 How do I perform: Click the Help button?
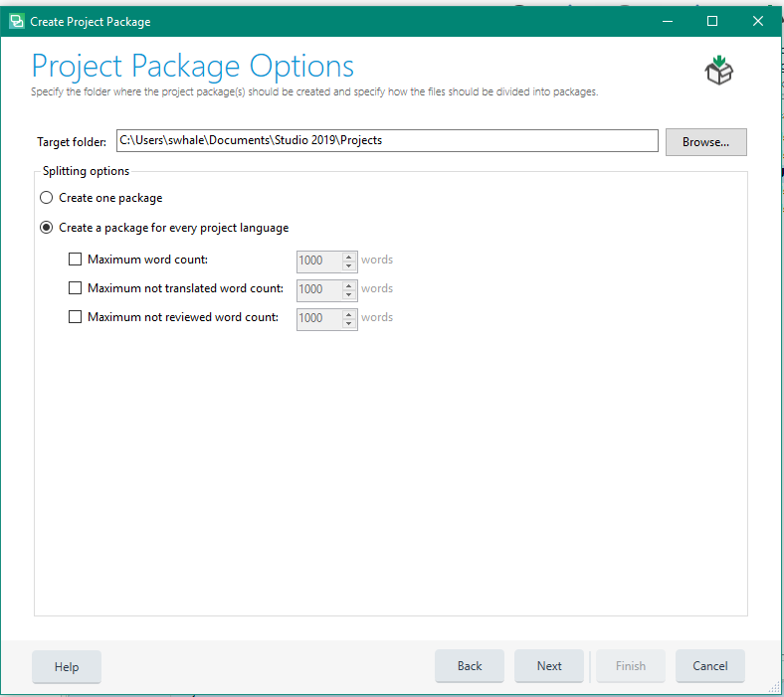[67, 666]
